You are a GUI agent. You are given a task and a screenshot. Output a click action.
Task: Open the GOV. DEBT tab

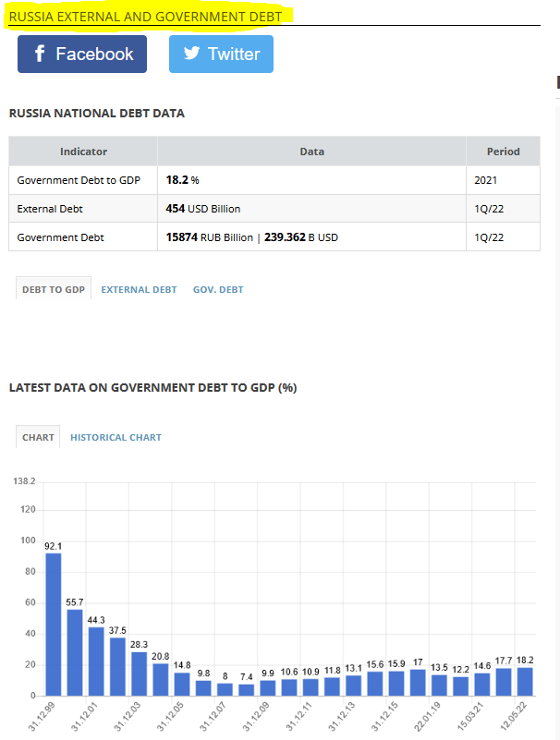218,290
